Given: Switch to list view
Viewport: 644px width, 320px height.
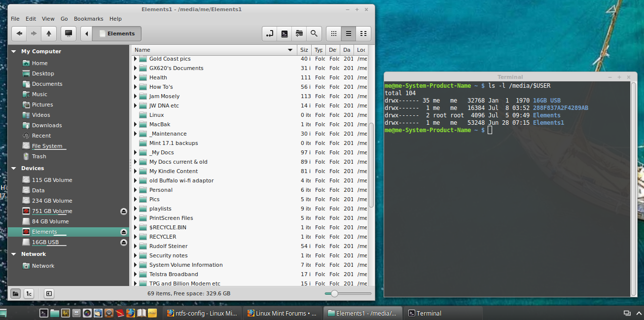Looking at the screenshot, I should (x=349, y=34).
